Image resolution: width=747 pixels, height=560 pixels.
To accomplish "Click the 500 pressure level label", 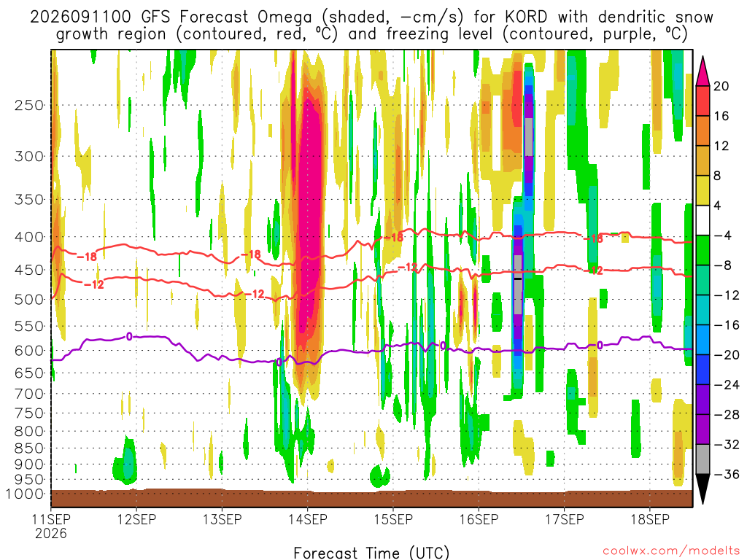I will pyautogui.click(x=29, y=300).
